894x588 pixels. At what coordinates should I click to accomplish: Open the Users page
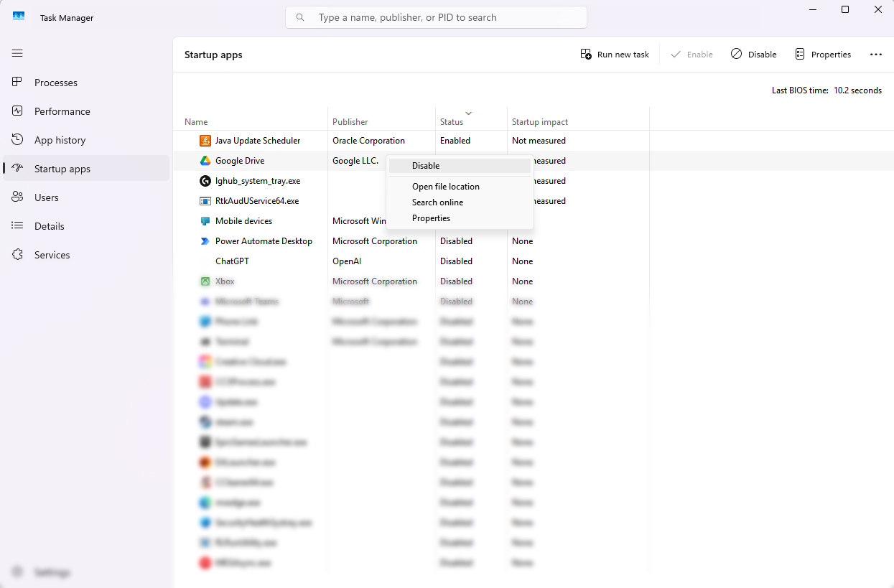(x=86, y=197)
